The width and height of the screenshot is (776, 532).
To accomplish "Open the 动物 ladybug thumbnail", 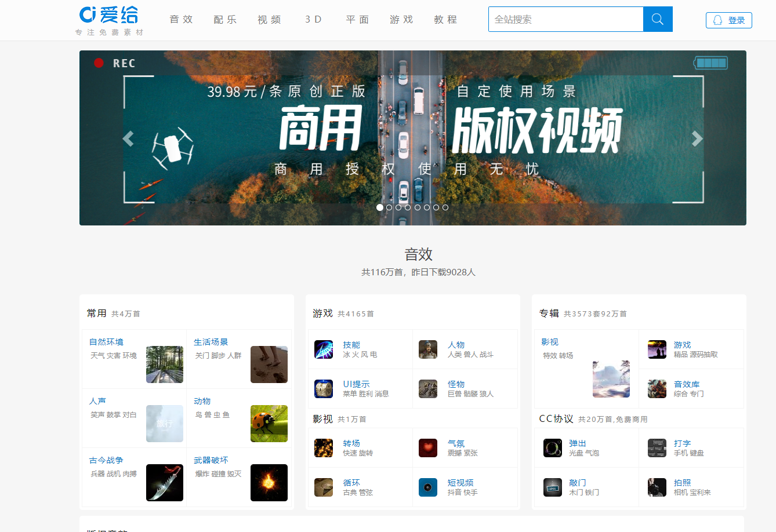I will [x=269, y=424].
